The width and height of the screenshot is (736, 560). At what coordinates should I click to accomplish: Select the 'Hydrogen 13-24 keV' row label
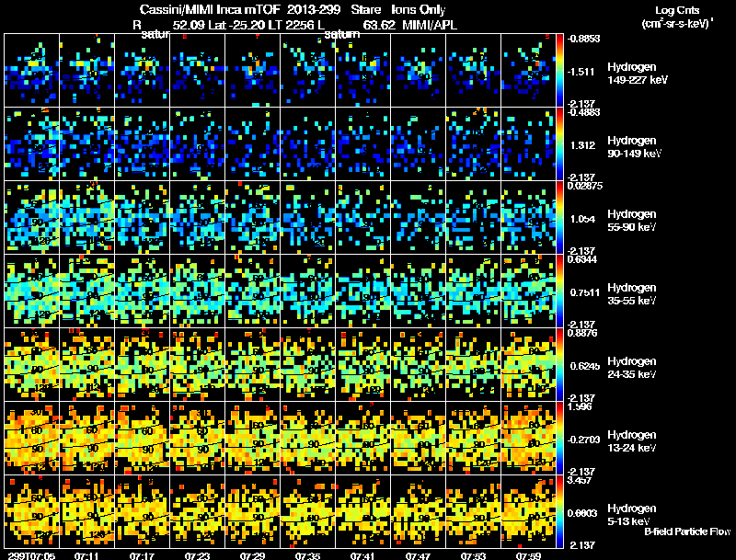631,441
